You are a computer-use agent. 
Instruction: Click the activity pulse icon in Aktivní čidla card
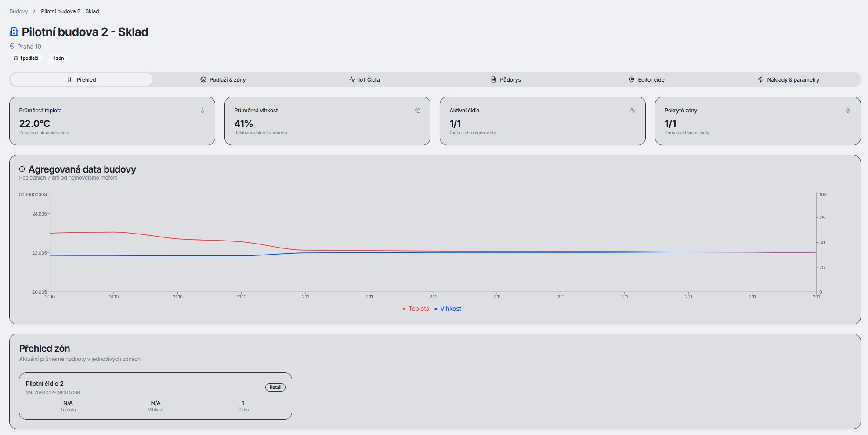pos(633,111)
